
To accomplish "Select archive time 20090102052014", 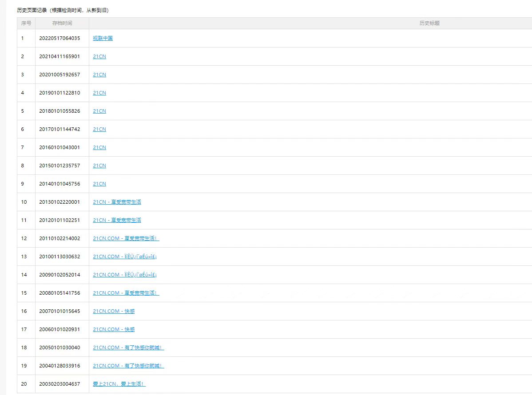I will 60,275.
